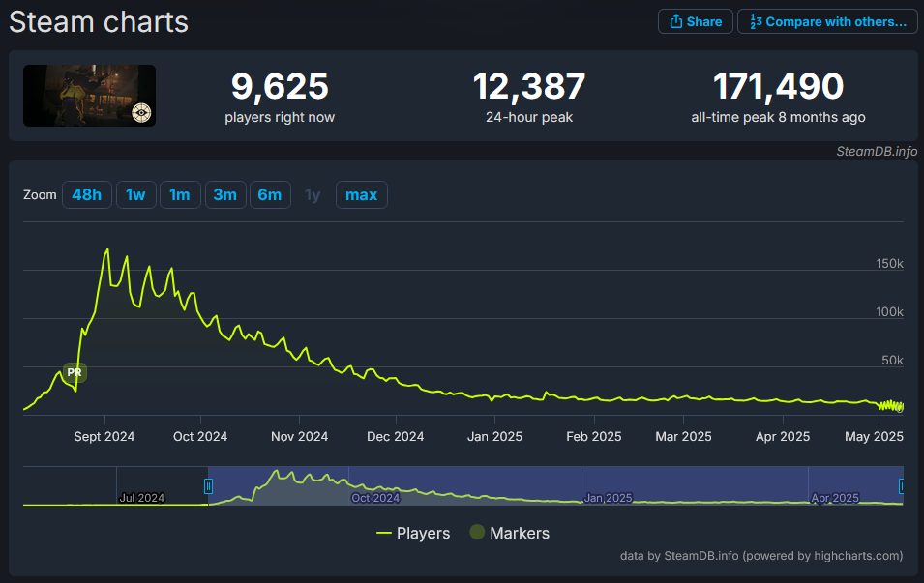
Task: Click the Dec 2024 axis label
Action: (396, 436)
